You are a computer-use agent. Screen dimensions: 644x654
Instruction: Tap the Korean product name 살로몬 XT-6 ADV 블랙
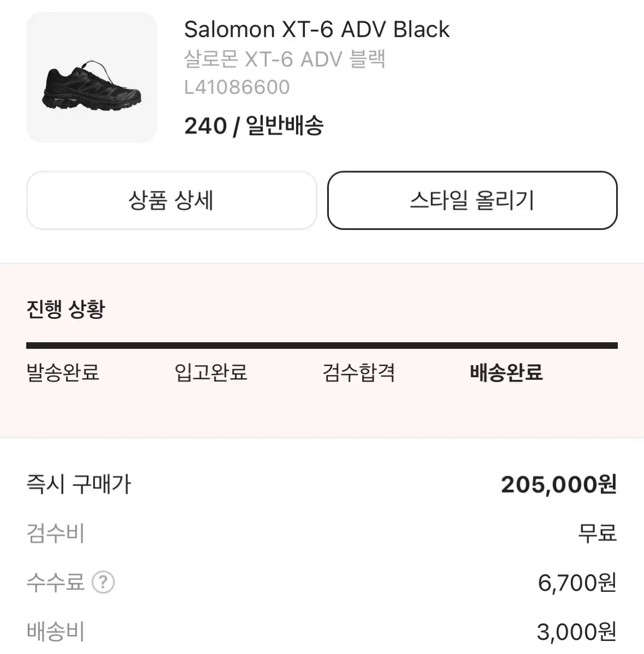click(285, 59)
